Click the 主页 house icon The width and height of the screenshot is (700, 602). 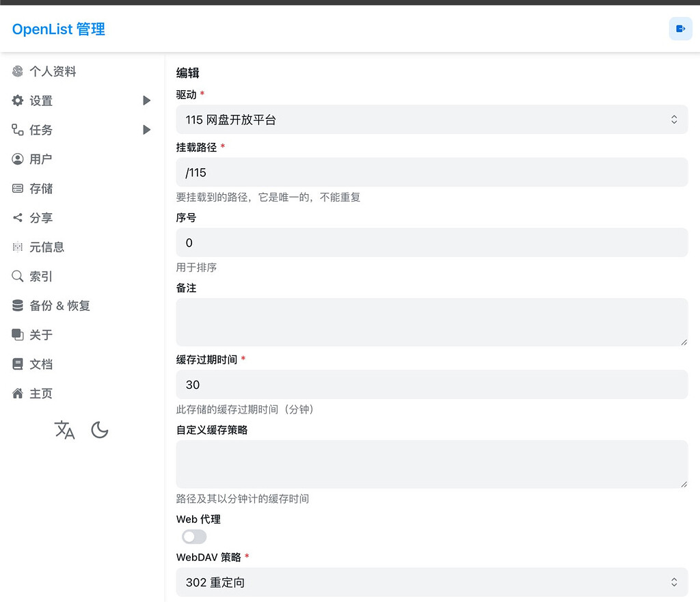17,393
